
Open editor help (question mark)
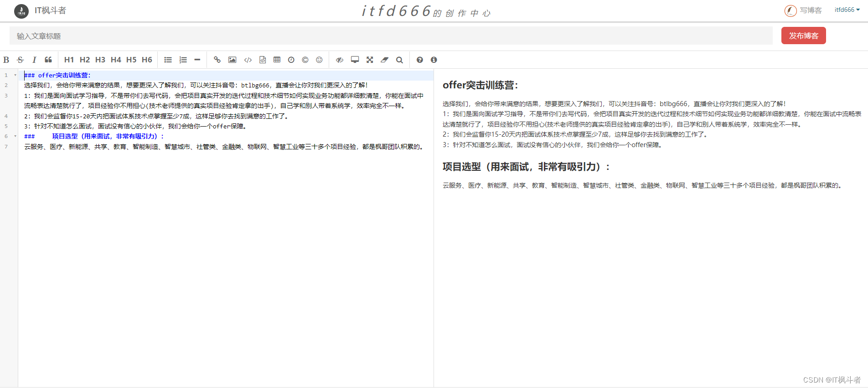[x=420, y=60]
